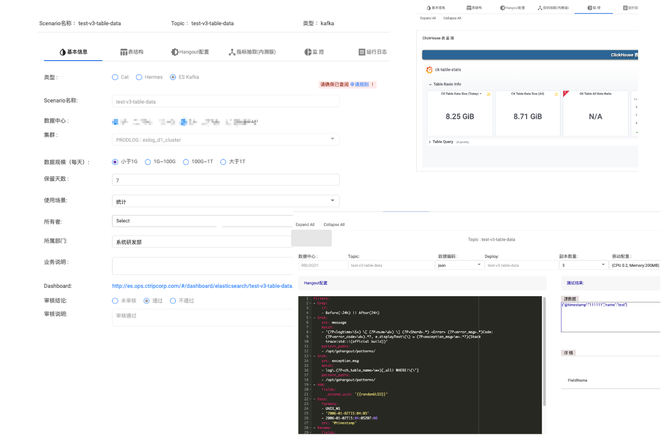Collapse the Table Basic Info section
Screen dimensions: 670x439
pos(446,84)
